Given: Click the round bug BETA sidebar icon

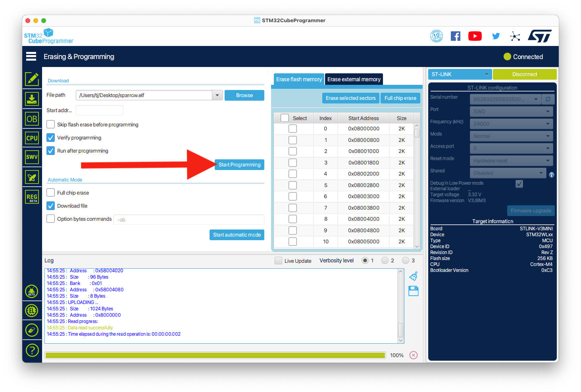Looking at the screenshot, I should coord(32,292).
